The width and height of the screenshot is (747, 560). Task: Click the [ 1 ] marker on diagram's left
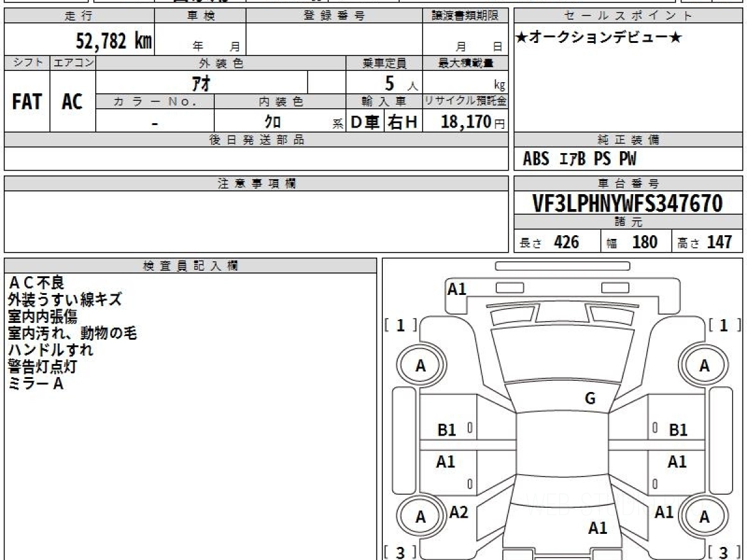(x=400, y=325)
